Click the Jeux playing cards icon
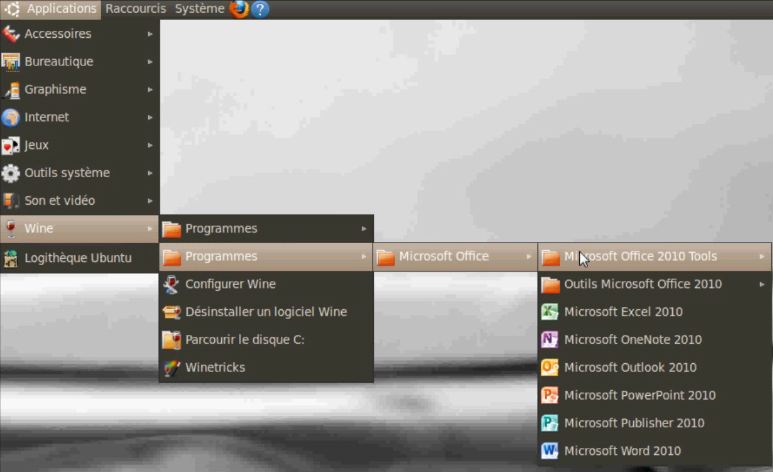Image resolution: width=773 pixels, height=472 pixels. click(x=10, y=145)
